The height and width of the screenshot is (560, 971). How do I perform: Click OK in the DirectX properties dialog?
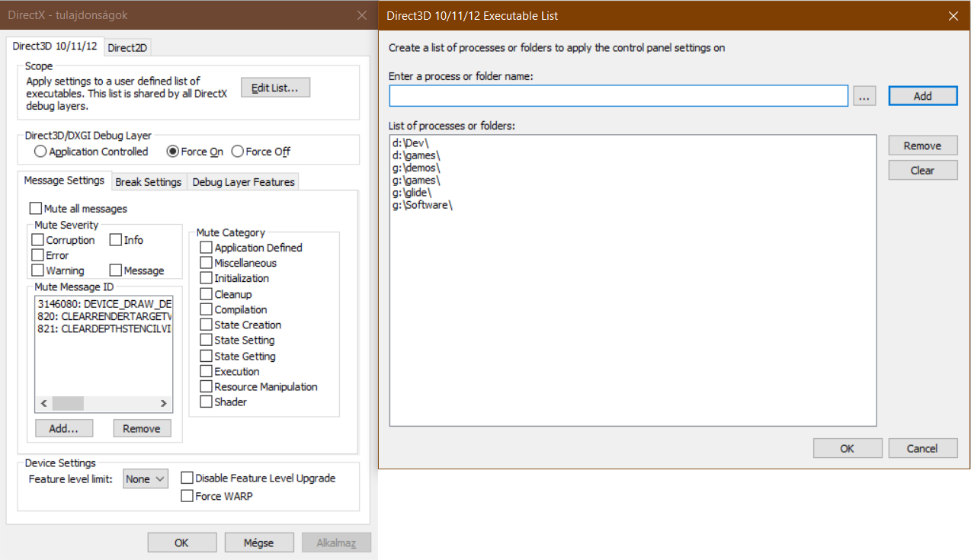[181, 542]
